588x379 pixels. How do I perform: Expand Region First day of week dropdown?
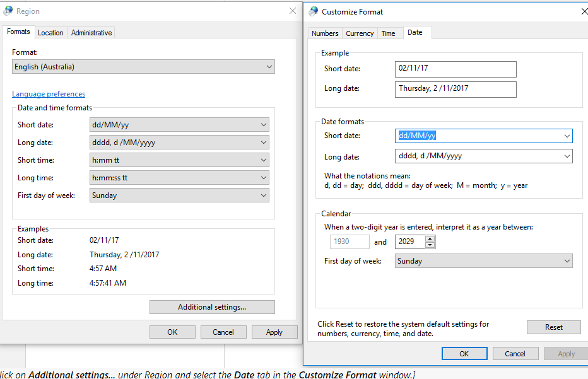pos(179,195)
